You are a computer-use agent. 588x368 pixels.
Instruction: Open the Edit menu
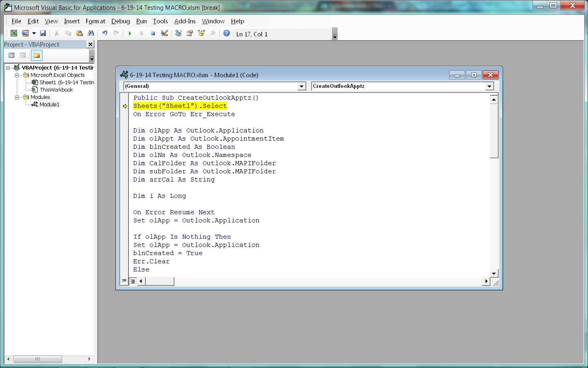[x=33, y=21]
